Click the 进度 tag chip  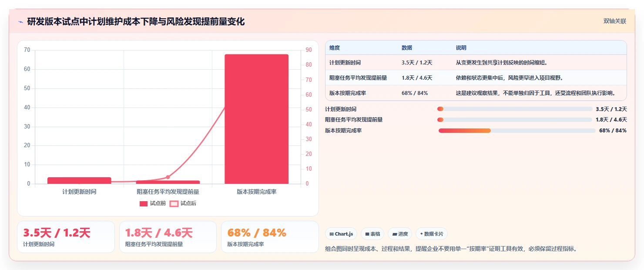[400, 234]
